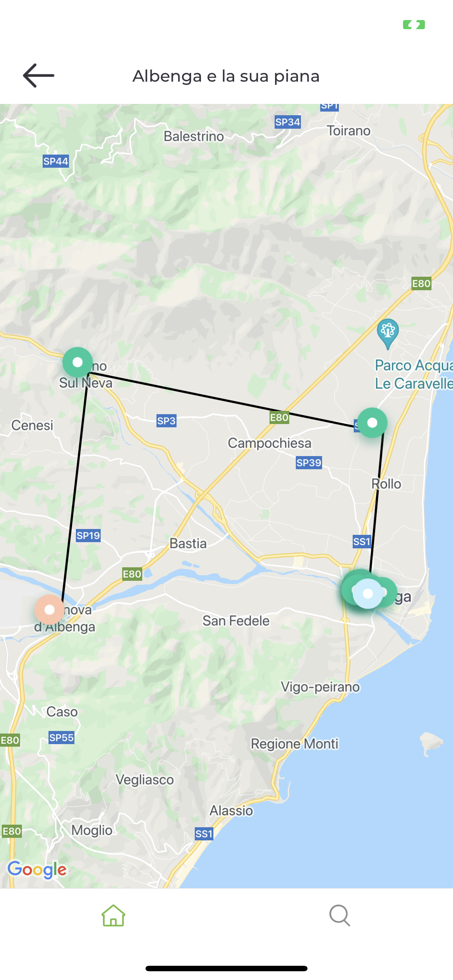Select the green marker near Sul Neva
This screenshot has width=453, height=980.
[78, 362]
